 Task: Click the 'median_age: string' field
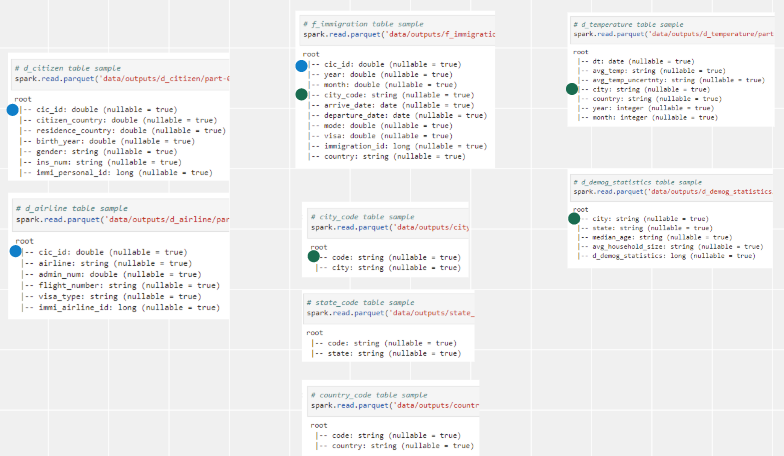[656, 238]
